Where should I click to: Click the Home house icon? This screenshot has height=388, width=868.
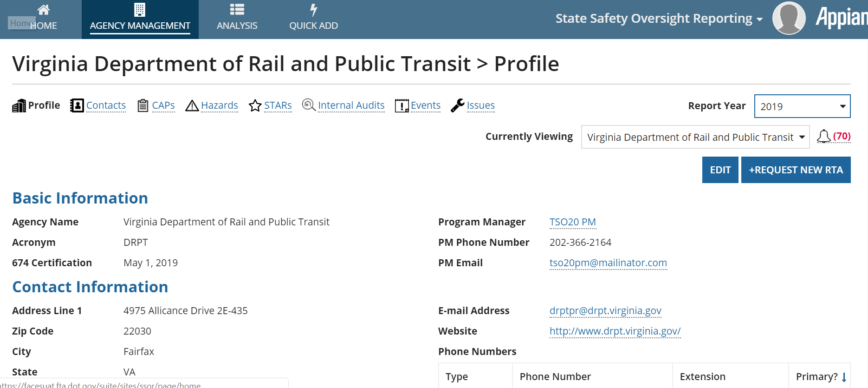click(44, 10)
